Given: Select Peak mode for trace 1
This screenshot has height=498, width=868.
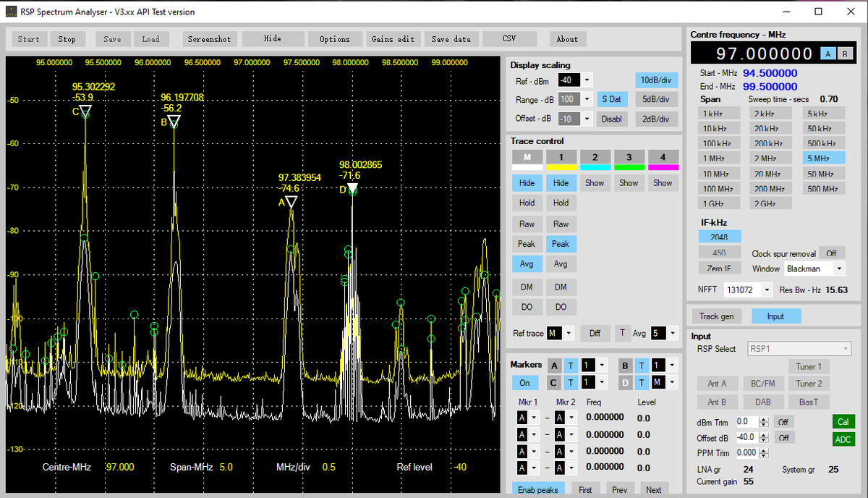Looking at the screenshot, I should [x=561, y=244].
